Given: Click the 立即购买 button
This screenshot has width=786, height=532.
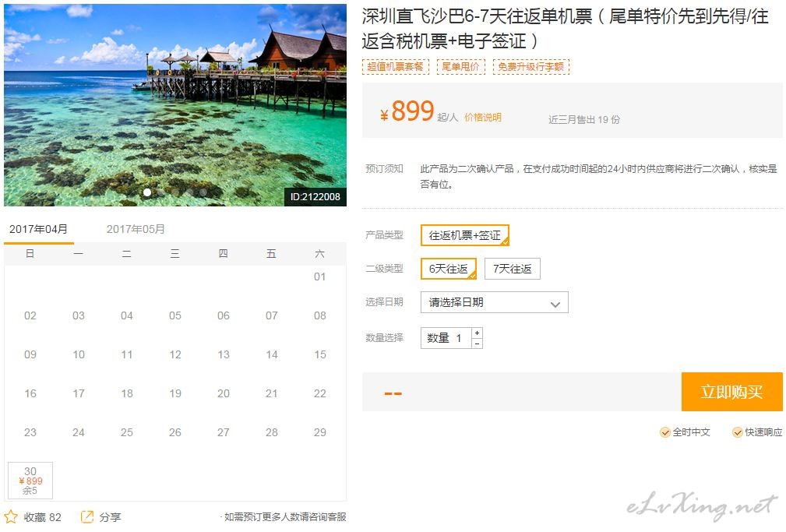Looking at the screenshot, I should pyautogui.click(x=732, y=392).
